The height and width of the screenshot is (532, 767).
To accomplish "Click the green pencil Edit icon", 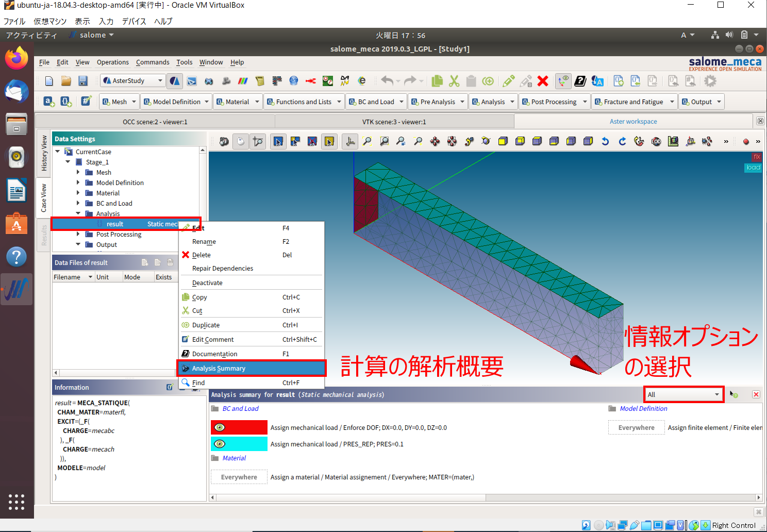I will [508, 81].
